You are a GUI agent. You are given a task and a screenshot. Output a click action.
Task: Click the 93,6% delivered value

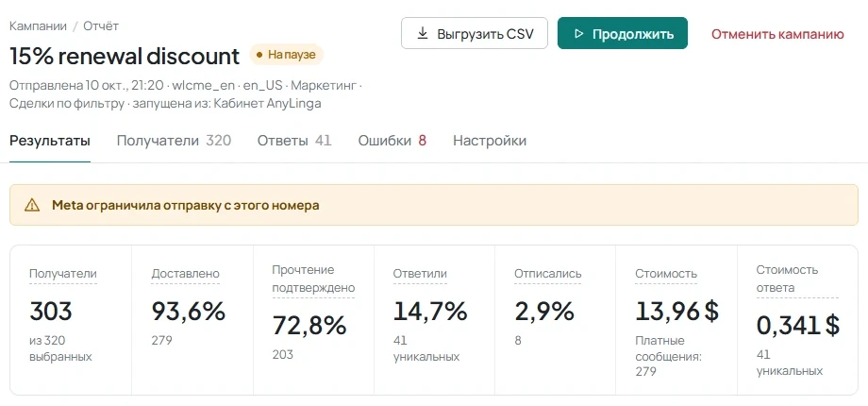pyautogui.click(x=189, y=312)
